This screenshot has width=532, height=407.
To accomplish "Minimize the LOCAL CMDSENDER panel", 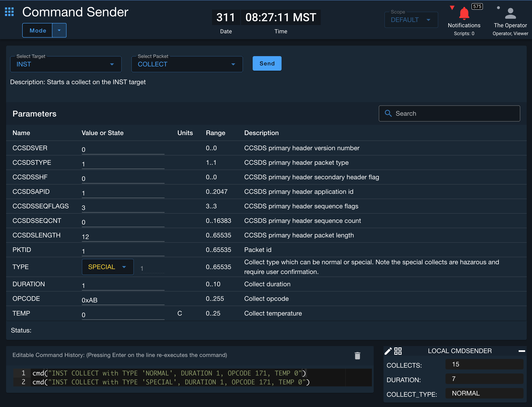I will 521,351.
